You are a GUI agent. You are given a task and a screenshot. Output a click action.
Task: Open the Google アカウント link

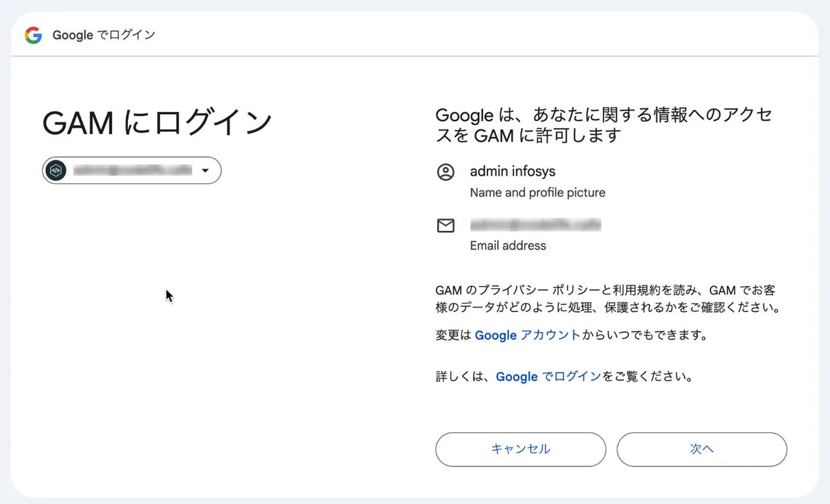(528, 335)
